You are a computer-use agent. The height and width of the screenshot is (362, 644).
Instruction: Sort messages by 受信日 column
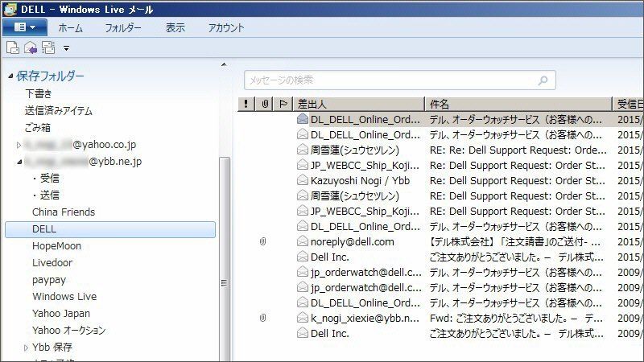(x=629, y=104)
